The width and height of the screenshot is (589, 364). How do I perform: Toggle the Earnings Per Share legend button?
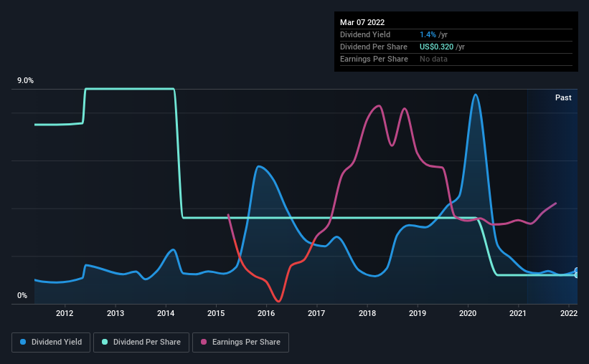pos(240,343)
